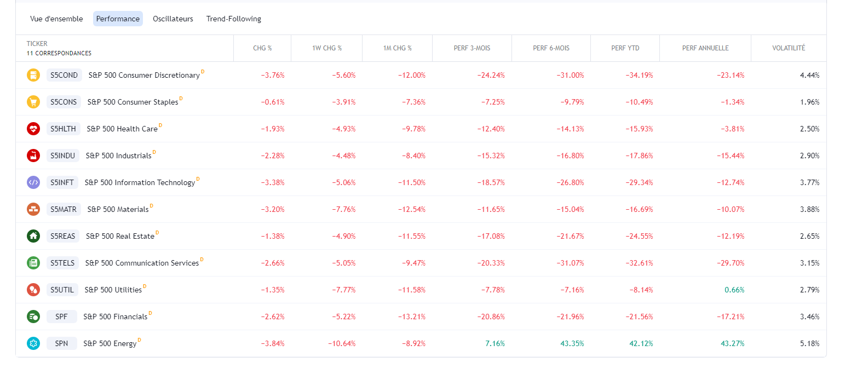Sort by Perf Annuelle column header
The image size is (868, 368).
(x=705, y=48)
